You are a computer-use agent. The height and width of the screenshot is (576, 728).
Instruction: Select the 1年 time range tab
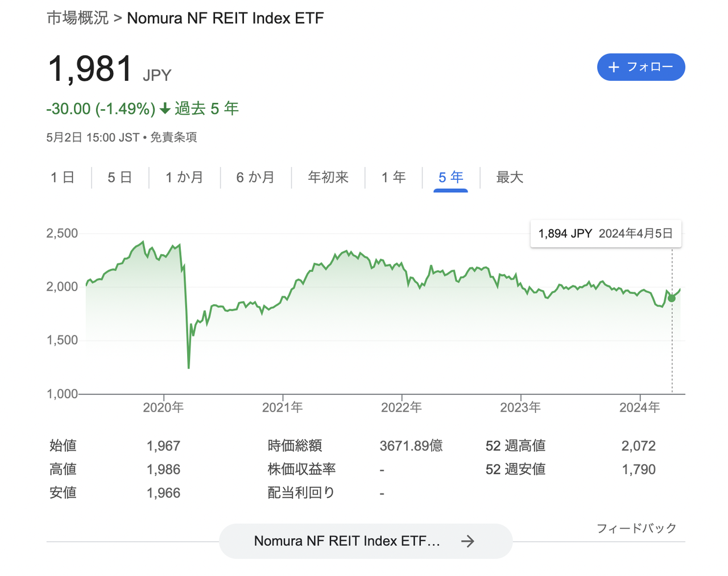(394, 177)
